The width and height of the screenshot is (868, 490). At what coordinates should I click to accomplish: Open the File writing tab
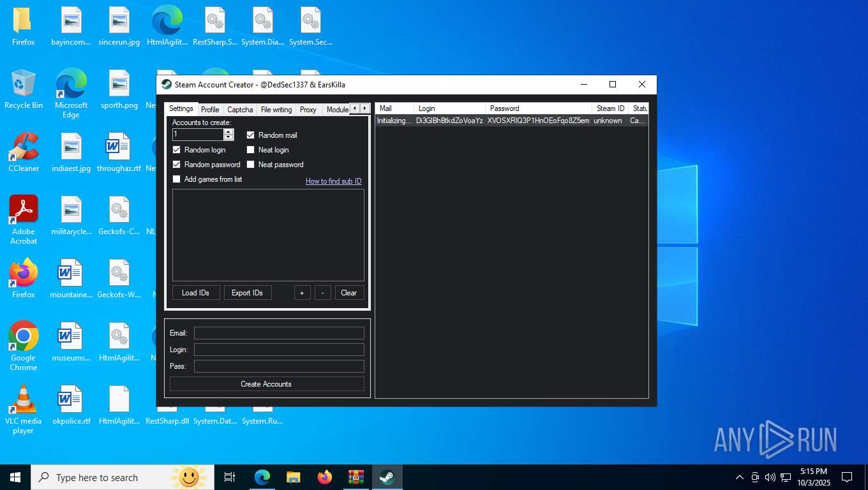pos(276,110)
